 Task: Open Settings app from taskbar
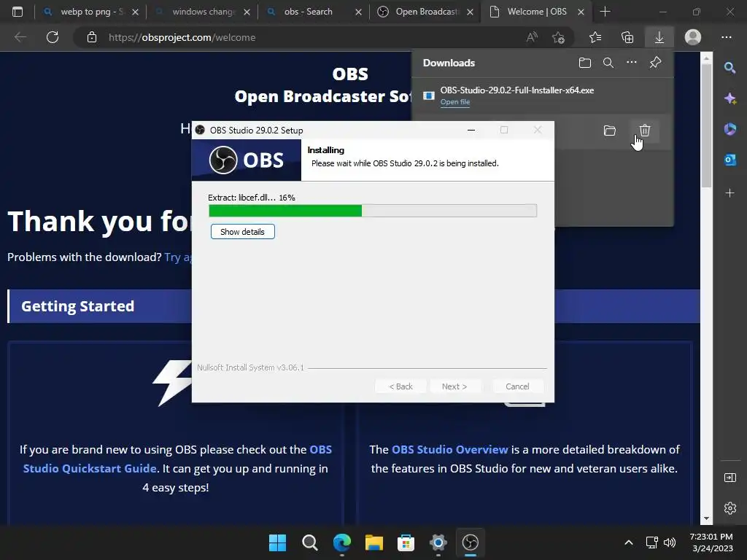coord(438,542)
